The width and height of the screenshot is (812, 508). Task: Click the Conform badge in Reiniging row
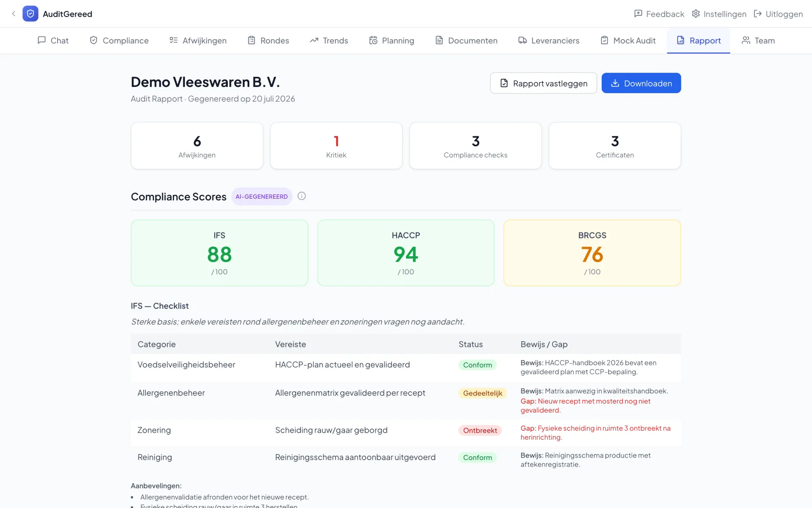click(x=477, y=458)
